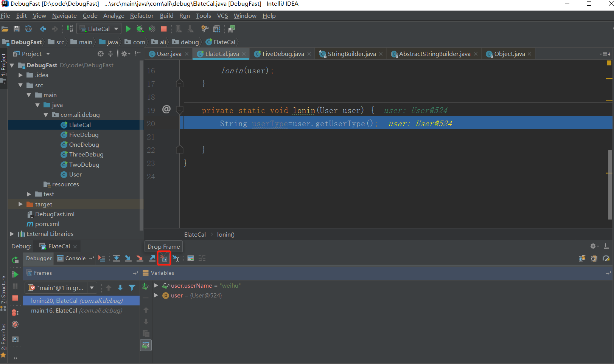This screenshot has height=364, width=614.
Task: Open the Evaluate Expression calculator icon
Action: (191, 259)
